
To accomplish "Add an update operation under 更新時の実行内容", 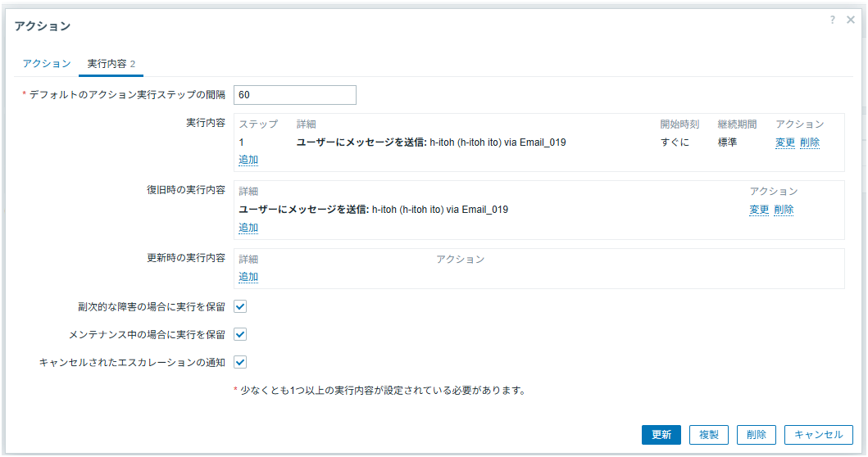I will point(248,277).
